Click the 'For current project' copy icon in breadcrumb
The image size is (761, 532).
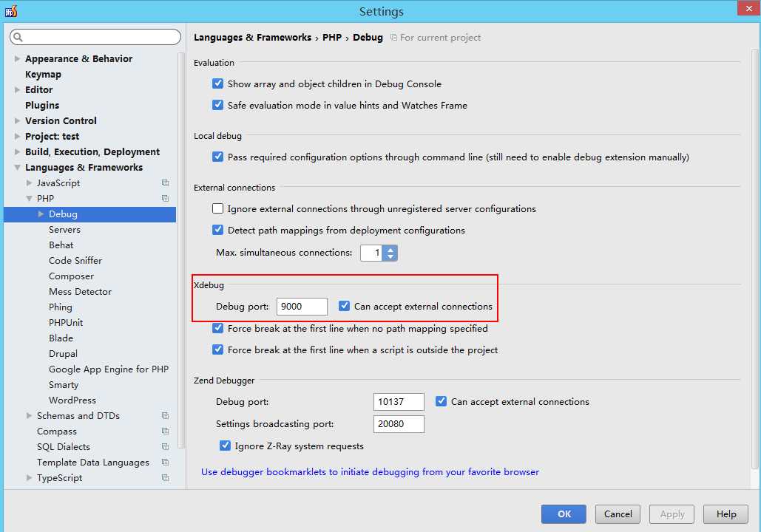393,38
